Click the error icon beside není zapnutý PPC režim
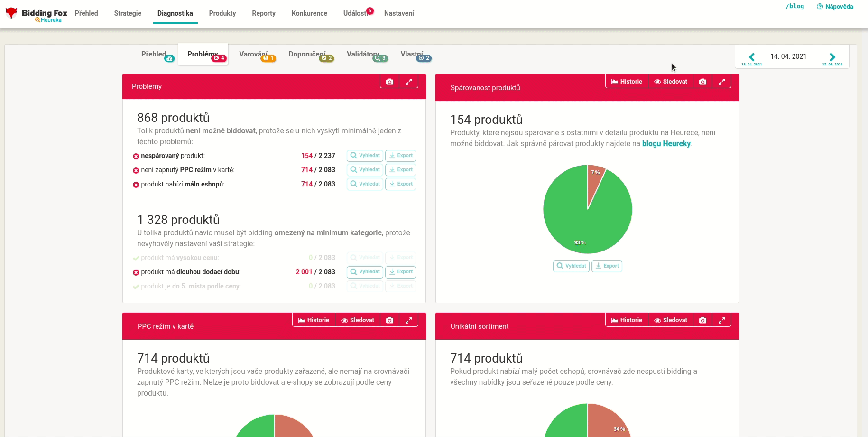Viewport: 868px width, 437px height. click(x=136, y=170)
